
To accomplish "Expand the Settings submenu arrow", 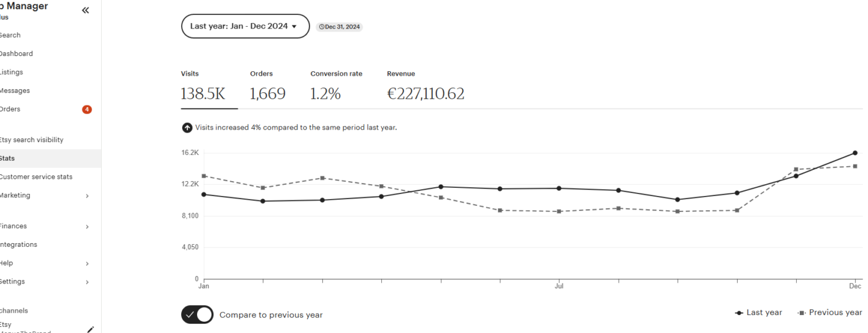I will click(87, 282).
